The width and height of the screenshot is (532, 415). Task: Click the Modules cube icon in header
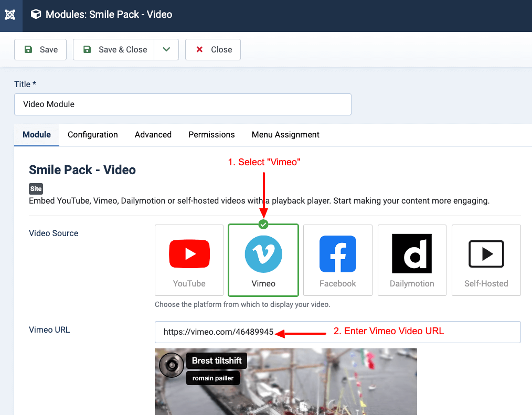[36, 14]
